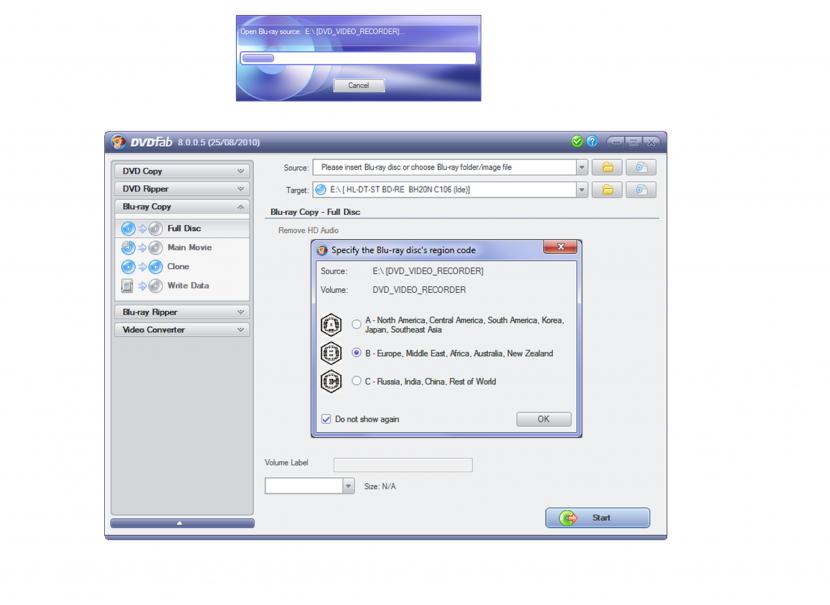
Task: Close the region code dialog
Action: coord(560,247)
